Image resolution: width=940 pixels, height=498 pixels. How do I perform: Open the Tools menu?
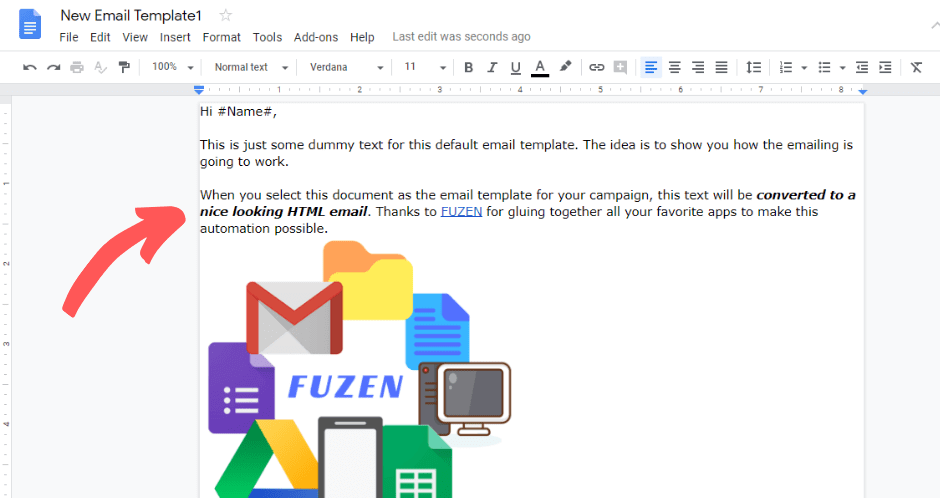267,37
